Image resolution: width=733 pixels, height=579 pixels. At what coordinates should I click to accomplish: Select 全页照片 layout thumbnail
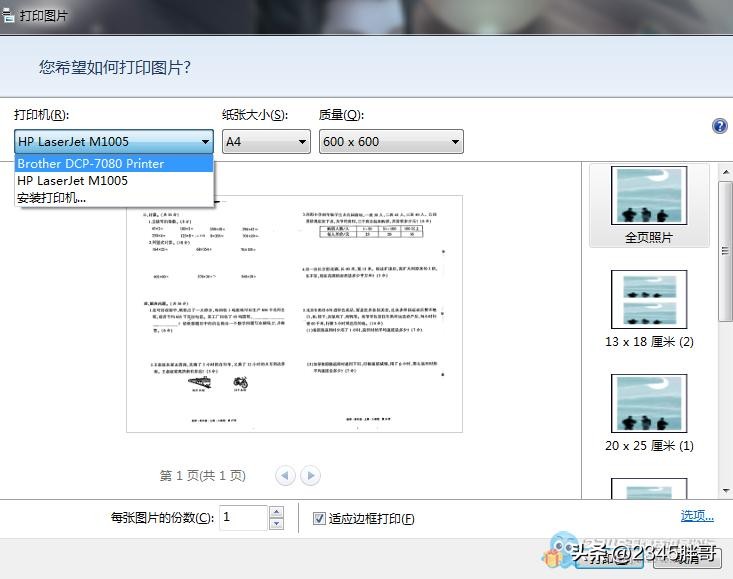coord(649,205)
